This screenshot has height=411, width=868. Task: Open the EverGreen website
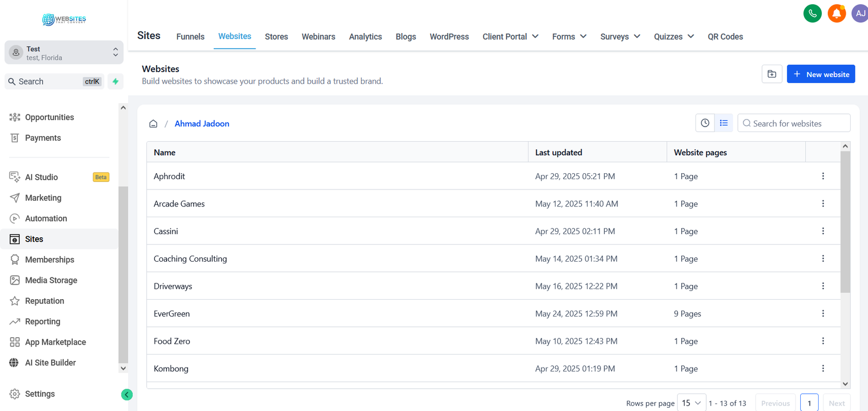click(171, 314)
